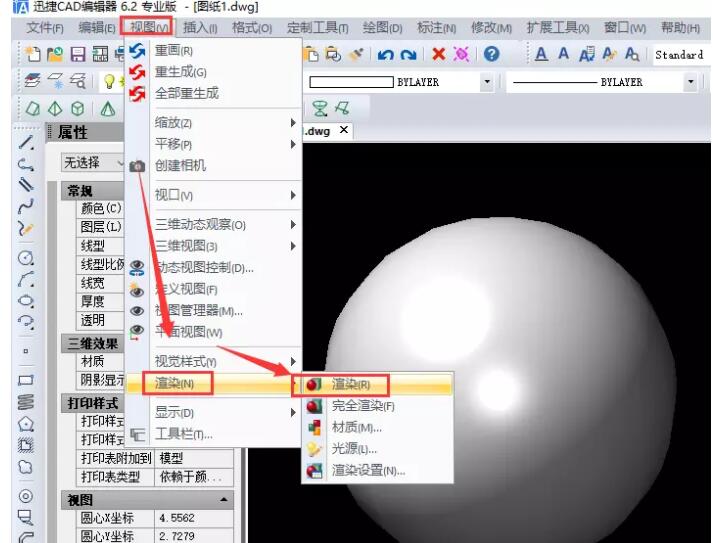Image resolution: width=713 pixels, height=543 pixels.
Task: Click 完全渲染(F) submenu entry
Action: point(377,406)
